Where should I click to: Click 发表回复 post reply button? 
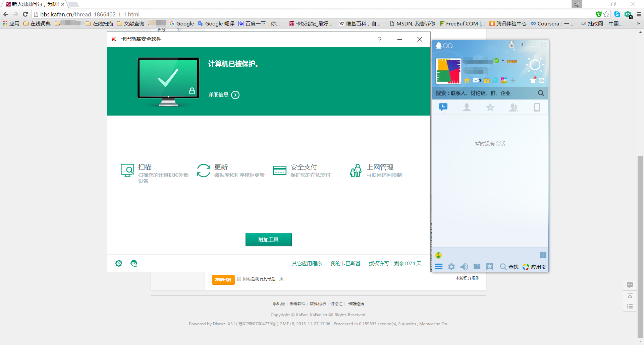223,280
